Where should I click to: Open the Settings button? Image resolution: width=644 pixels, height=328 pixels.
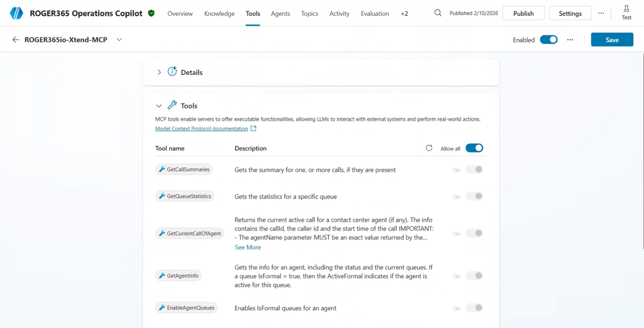coord(570,13)
